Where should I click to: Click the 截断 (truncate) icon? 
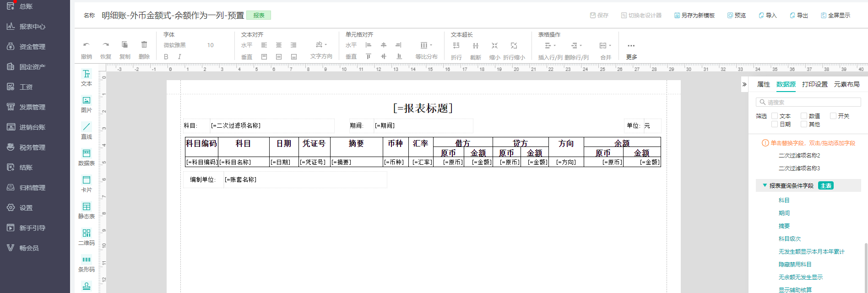tap(476, 45)
